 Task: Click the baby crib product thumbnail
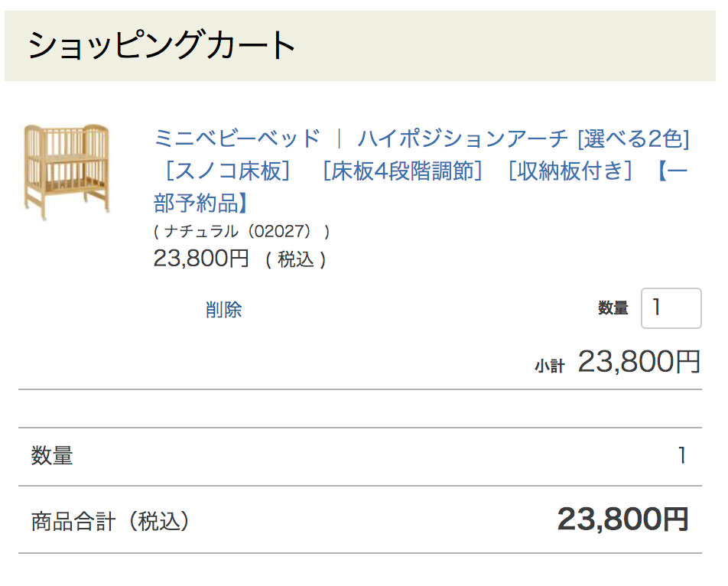click(x=67, y=171)
